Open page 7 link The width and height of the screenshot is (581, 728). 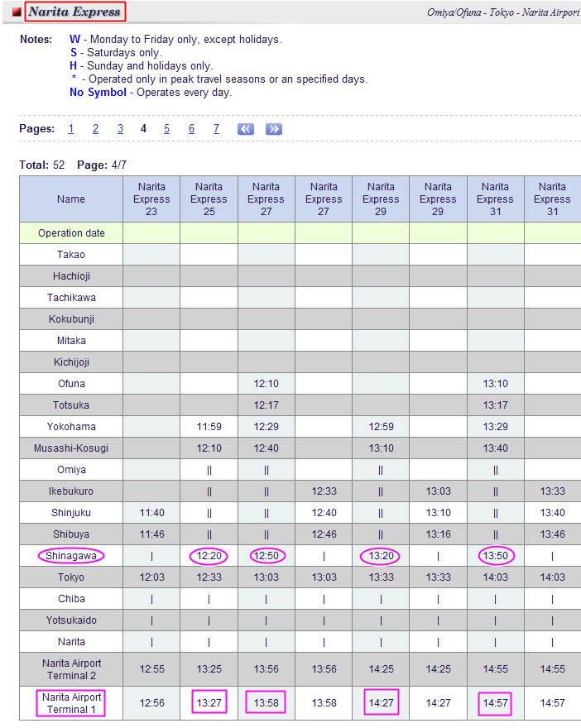click(216, 128)
